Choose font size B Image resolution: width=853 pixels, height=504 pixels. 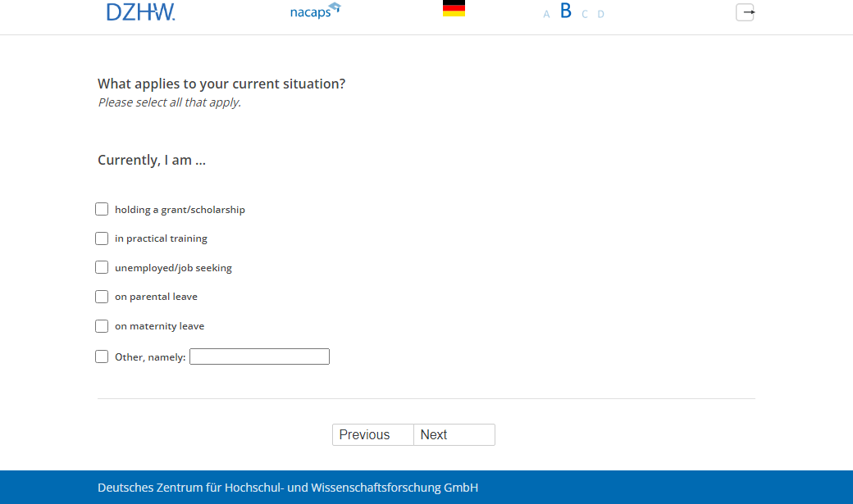click(565, 11)
